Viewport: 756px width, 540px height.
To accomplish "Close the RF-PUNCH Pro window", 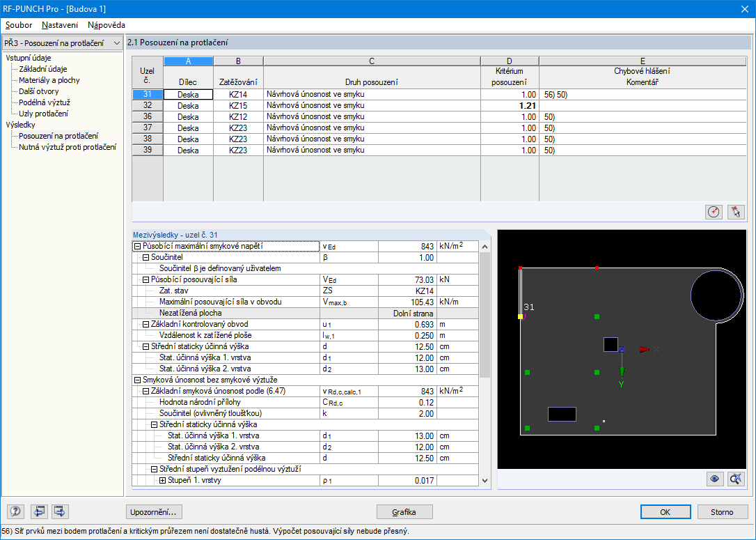I will (744, 8).
